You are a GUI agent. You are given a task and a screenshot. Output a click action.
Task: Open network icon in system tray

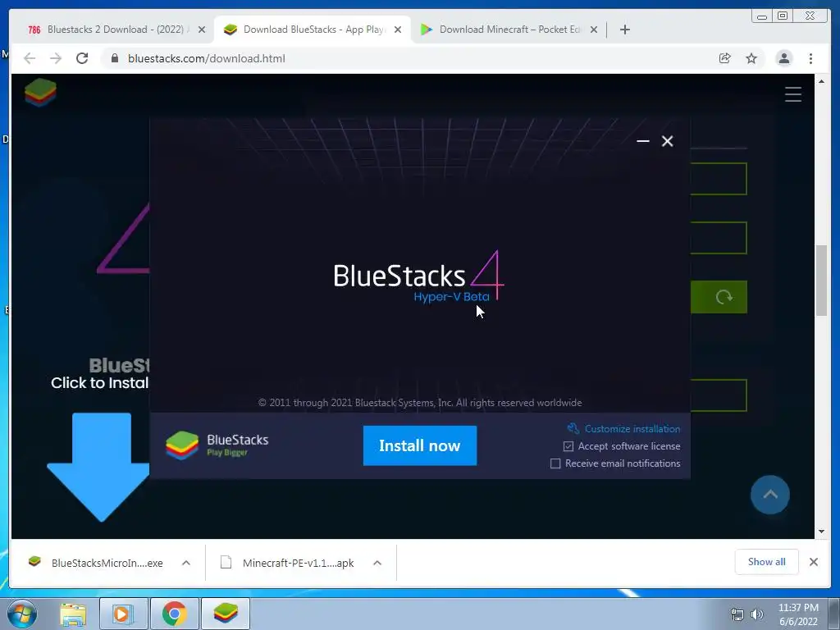(737, 614)
